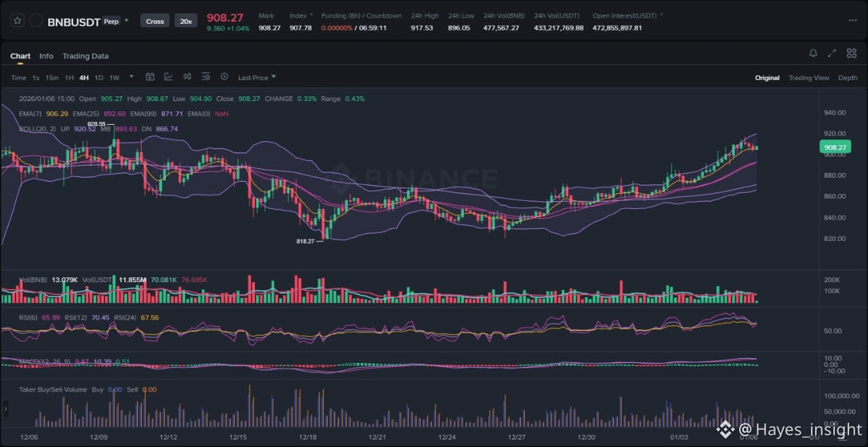Click the circular target icon beside Last Price
Screen dimensions: 868x447
[x=224, y=77]
